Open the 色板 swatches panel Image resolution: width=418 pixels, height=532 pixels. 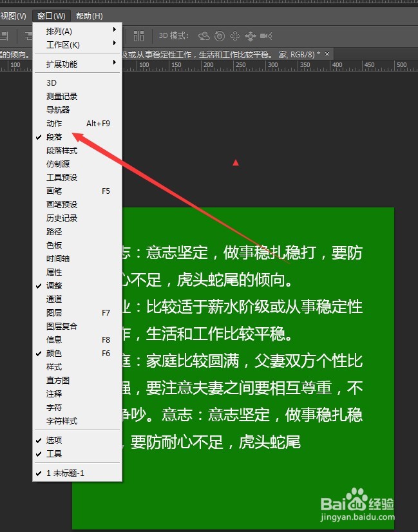tap(78, 245)
